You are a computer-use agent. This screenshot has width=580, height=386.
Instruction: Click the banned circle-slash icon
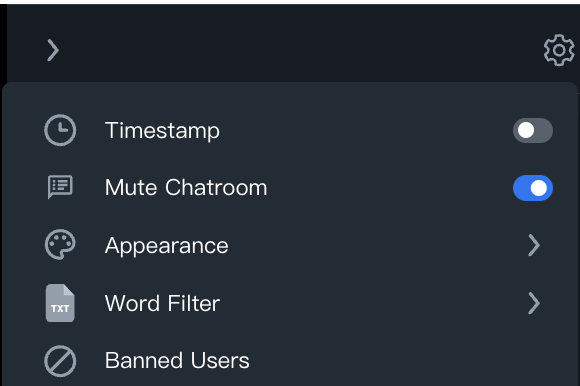click(x=60, y=361)
